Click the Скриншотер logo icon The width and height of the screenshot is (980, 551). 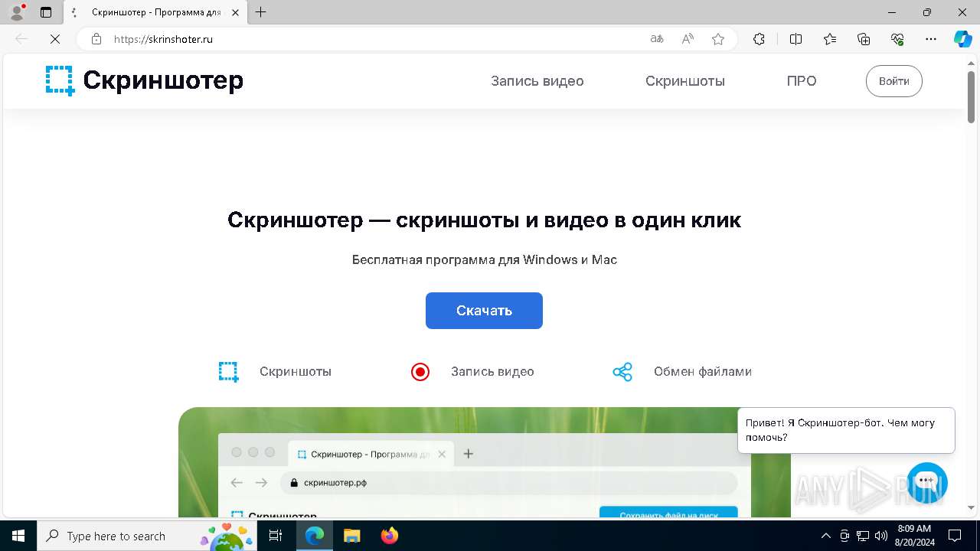coord(60,80)
